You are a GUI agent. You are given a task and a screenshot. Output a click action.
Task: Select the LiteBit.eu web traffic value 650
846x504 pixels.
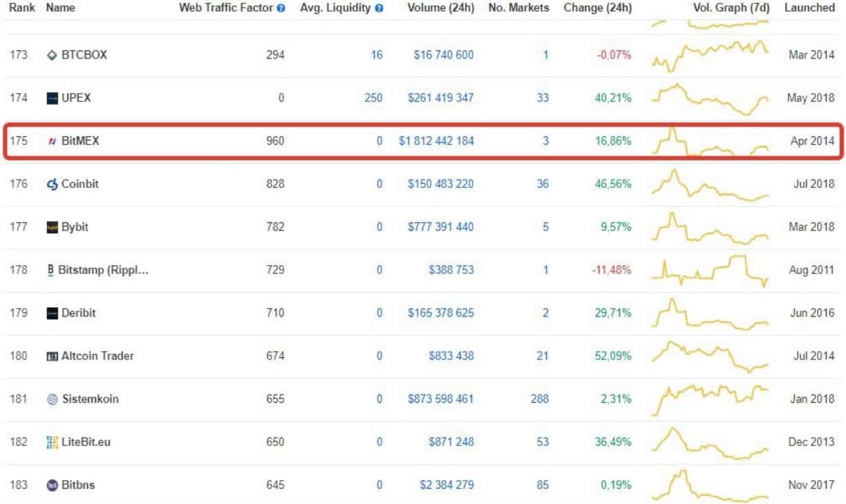(x=275, y=442)
